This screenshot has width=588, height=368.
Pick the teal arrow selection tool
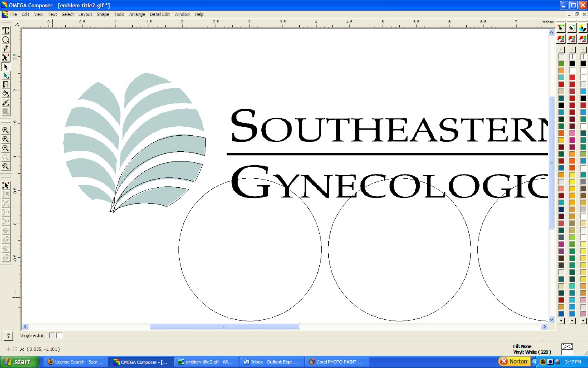[x=6, y=76]
